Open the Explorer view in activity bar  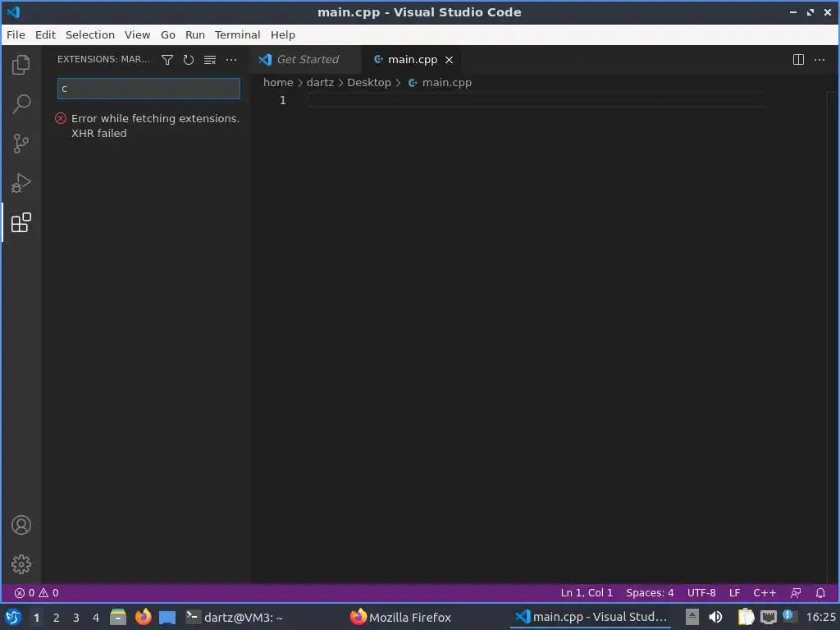click(x=21, y=64)
